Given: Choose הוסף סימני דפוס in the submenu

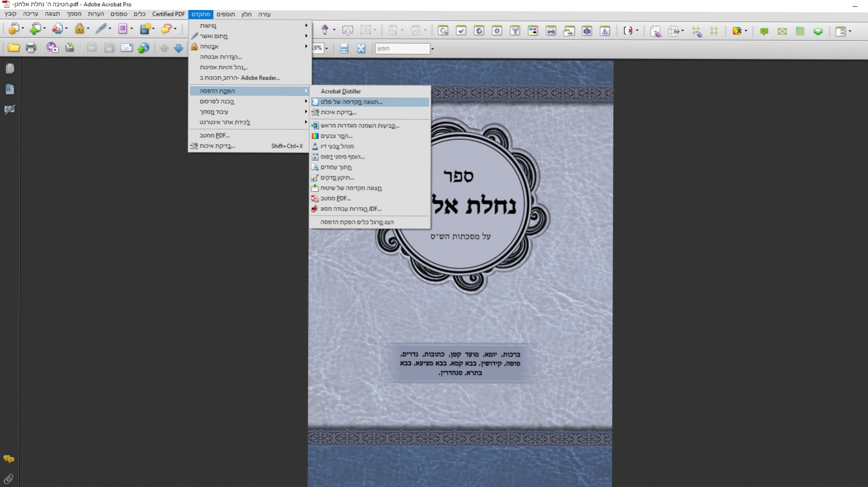Looking at the screenshot, I should (x=370, y=157).
